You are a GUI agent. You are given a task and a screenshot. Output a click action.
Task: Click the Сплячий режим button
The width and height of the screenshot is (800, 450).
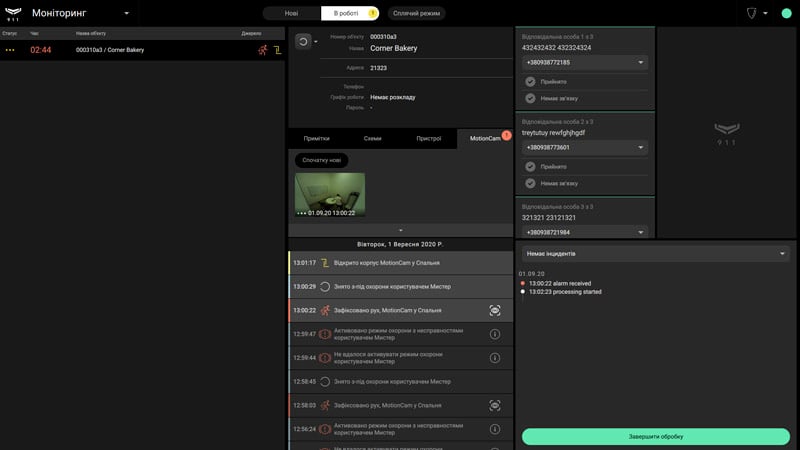tap(416, 13)
